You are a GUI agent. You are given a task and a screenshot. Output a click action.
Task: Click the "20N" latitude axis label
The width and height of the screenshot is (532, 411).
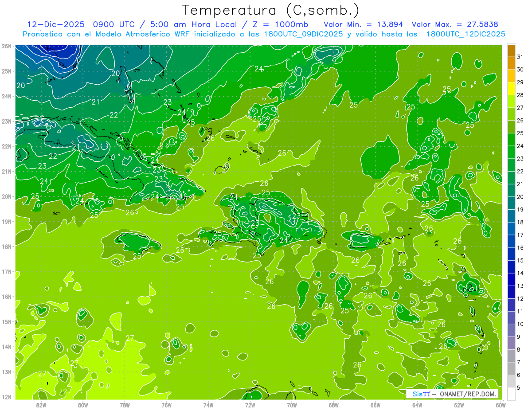click(6, 196)
